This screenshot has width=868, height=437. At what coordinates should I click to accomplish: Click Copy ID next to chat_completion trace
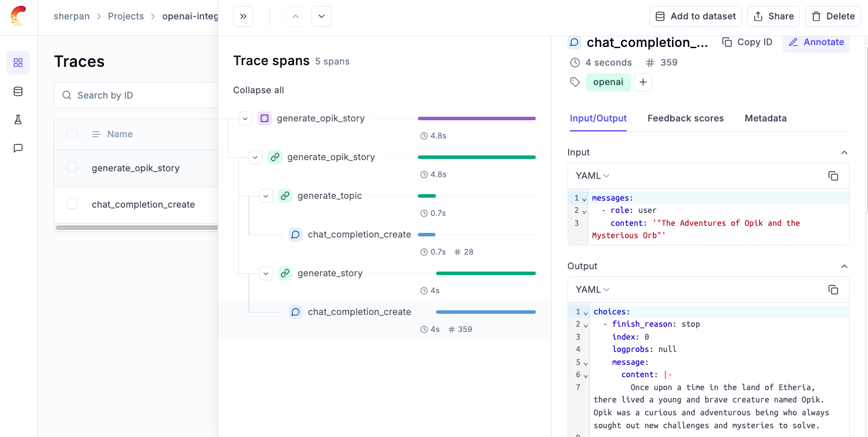point(747,42)
